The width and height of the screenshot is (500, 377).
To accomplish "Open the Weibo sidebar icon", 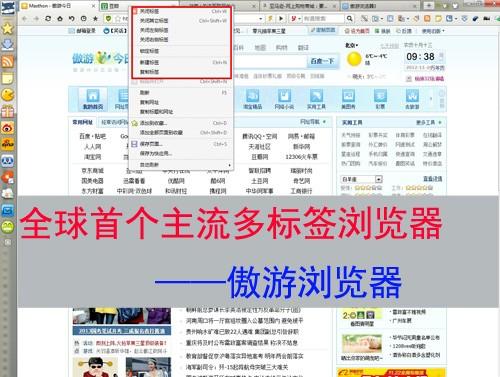I will pos(7,128).
